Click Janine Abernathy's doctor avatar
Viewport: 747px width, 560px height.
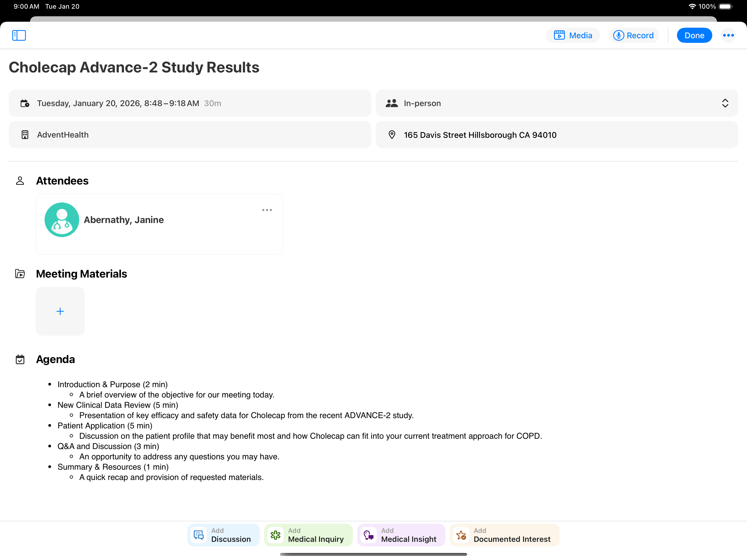point(62,220)
